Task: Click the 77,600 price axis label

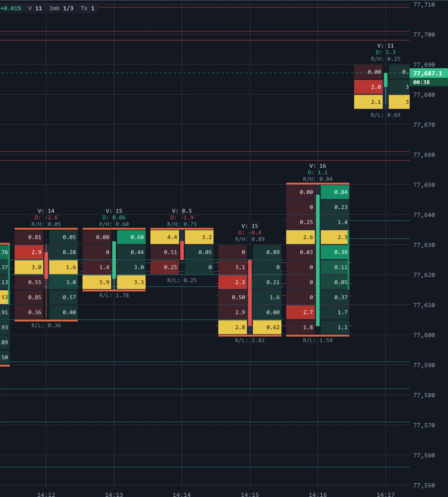Action: [424, 335]
